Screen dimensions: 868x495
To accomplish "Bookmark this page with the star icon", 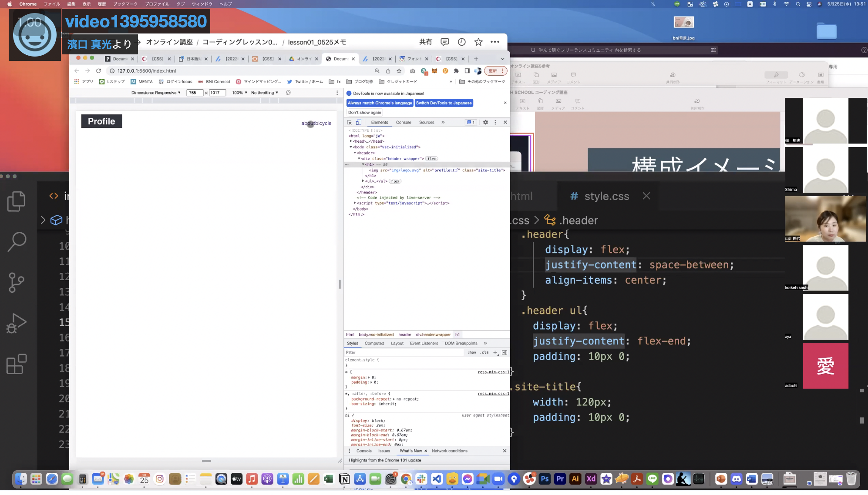I will tap(399, 70).
